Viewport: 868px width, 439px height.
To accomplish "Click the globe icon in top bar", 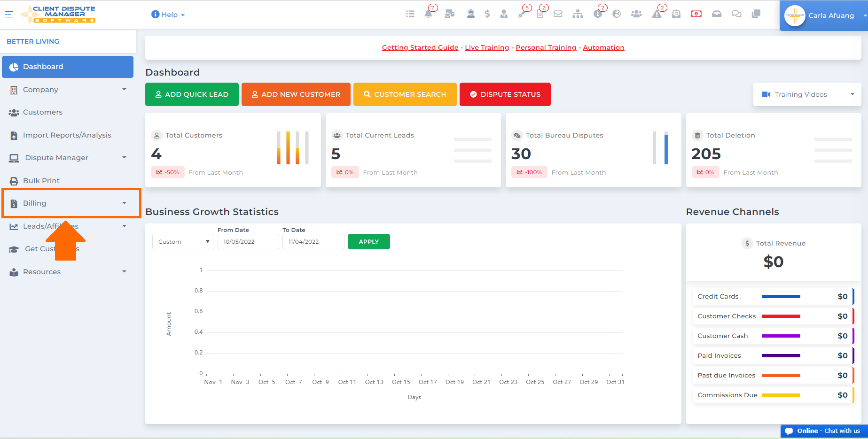I will coord(617,14).
